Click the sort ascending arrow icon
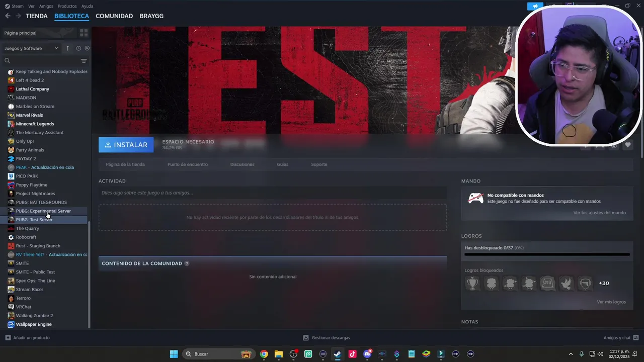644x362 pixels. pos(68,48)
